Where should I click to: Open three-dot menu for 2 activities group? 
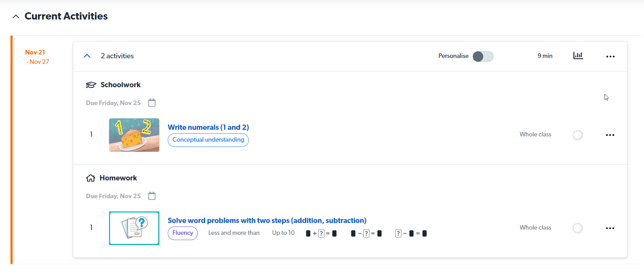click(x=610, y=57)
